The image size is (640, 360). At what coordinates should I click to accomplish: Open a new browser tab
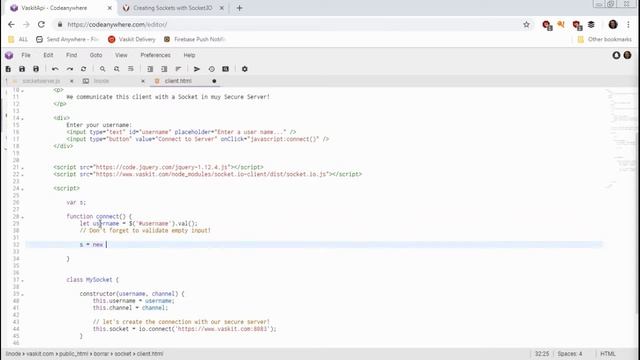(240, 8)
